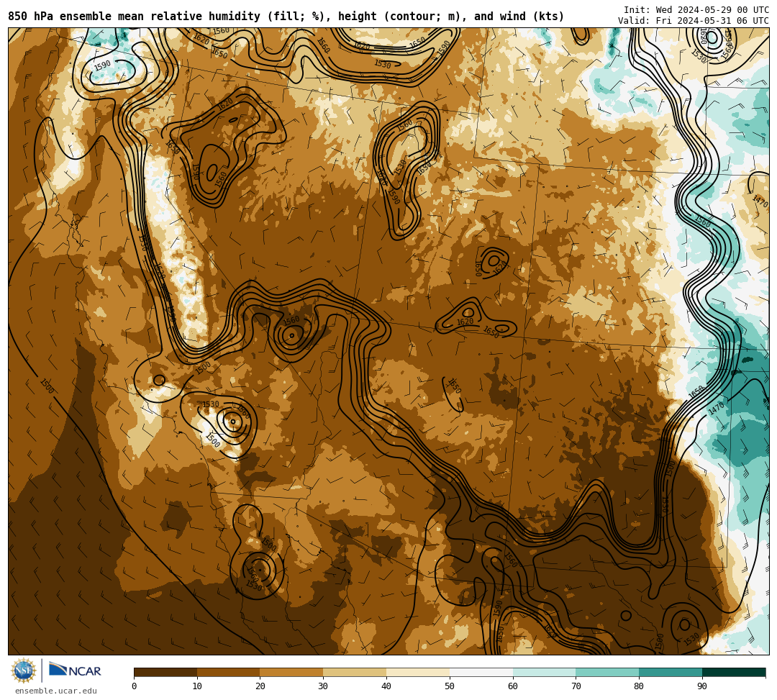Click the colorbar tick label 40
Screen dimensions: 777x700
tap(386, 686)
